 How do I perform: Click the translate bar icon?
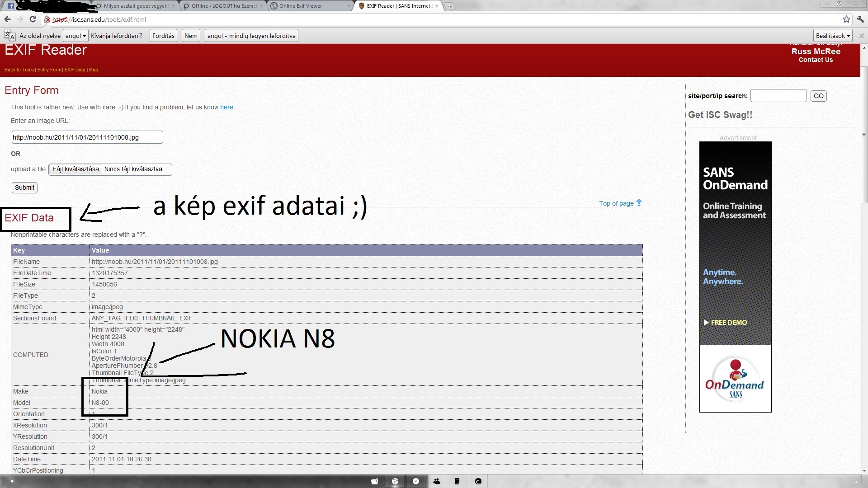click(x=9, y=36)
